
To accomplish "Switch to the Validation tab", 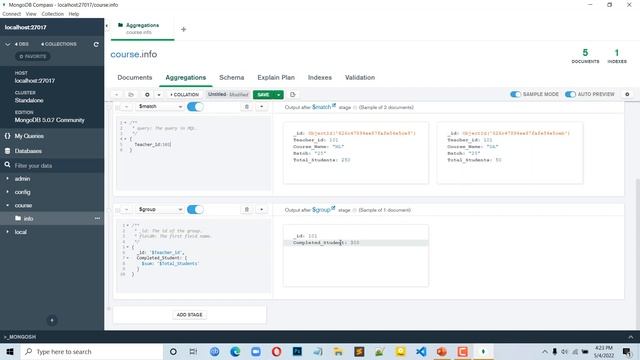I will [x=360, y=78].
